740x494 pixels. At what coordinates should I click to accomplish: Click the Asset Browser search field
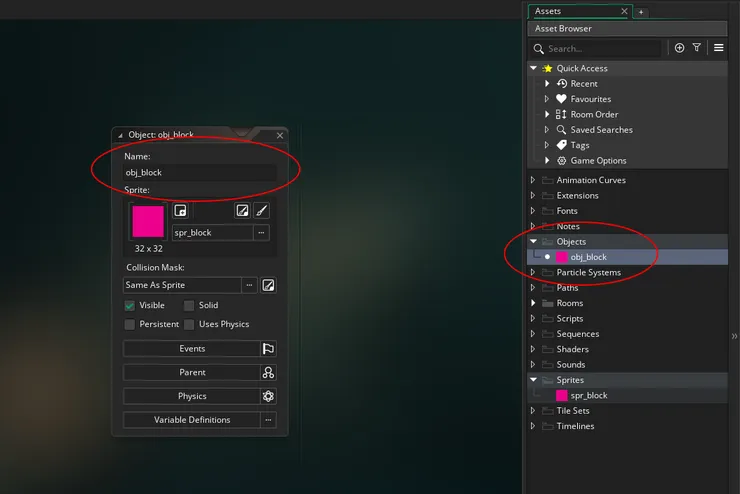point(603,49)
